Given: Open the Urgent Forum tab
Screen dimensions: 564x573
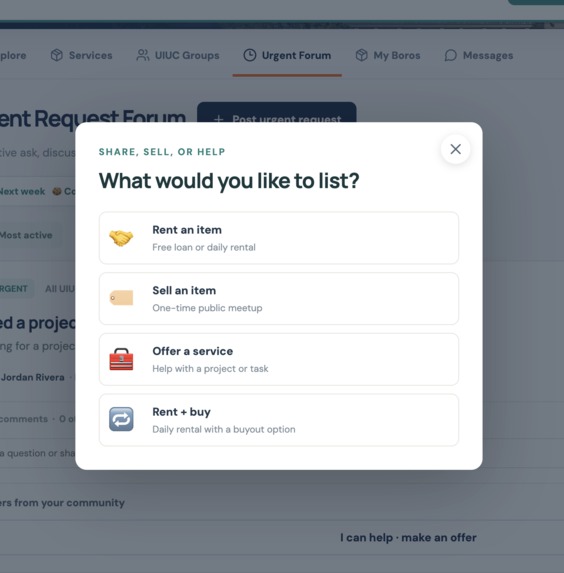Looking at the screenshot, I should tap(287, 56).
